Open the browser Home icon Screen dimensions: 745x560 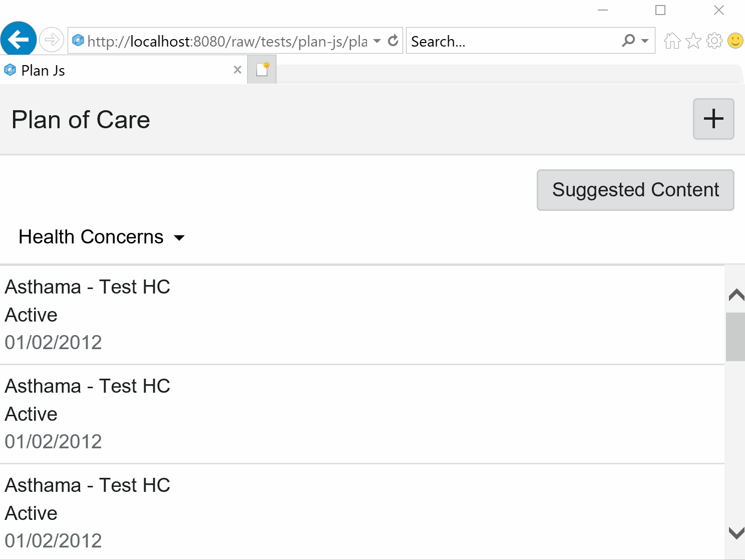pyautogui.click(x=672, y=41)
